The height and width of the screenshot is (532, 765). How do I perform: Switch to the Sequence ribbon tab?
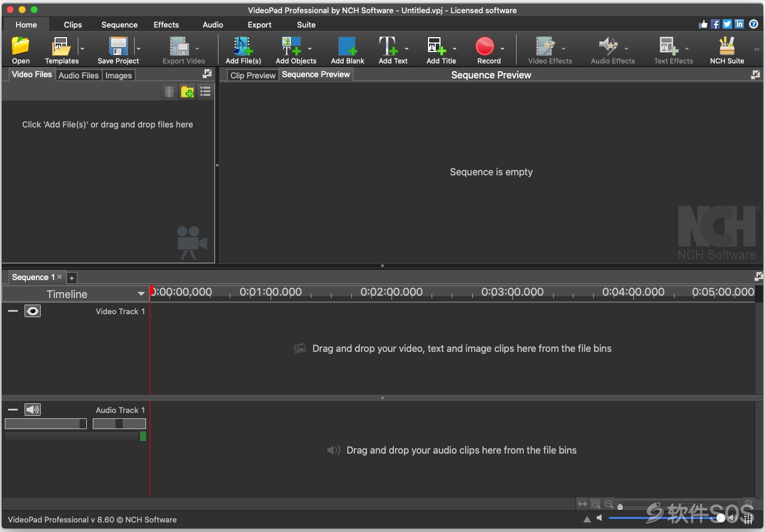[x=120, y=25]
